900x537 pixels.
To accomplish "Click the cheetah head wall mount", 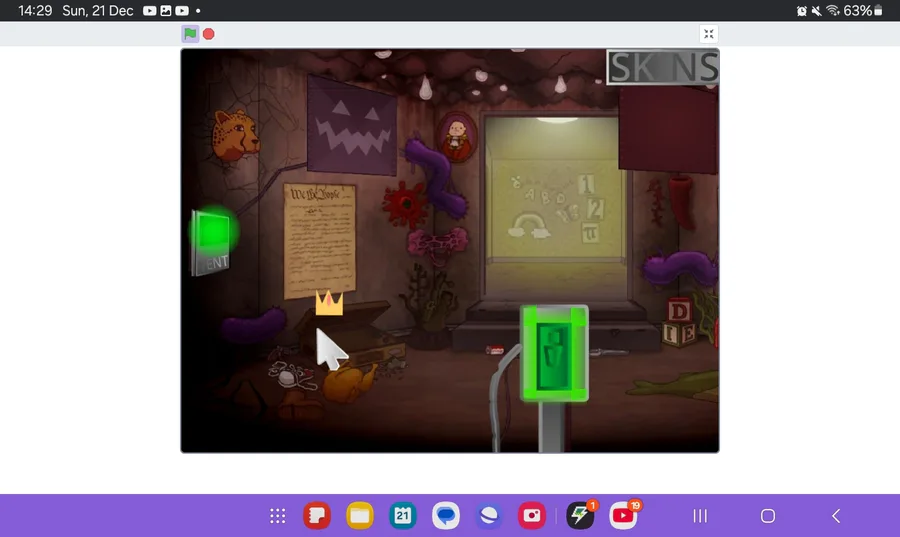I will tap(234, 135).
